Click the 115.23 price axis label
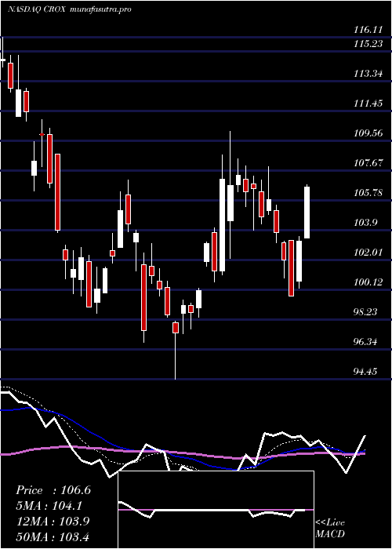Viewport: 392px width, 549px height. [x=368, y=44]
